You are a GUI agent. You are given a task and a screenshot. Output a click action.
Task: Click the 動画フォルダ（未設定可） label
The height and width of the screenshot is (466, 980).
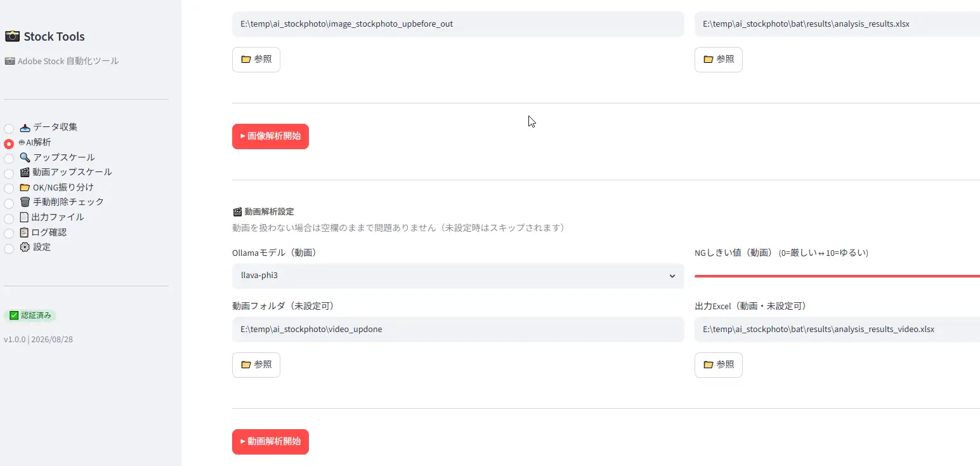coord(283,306)
